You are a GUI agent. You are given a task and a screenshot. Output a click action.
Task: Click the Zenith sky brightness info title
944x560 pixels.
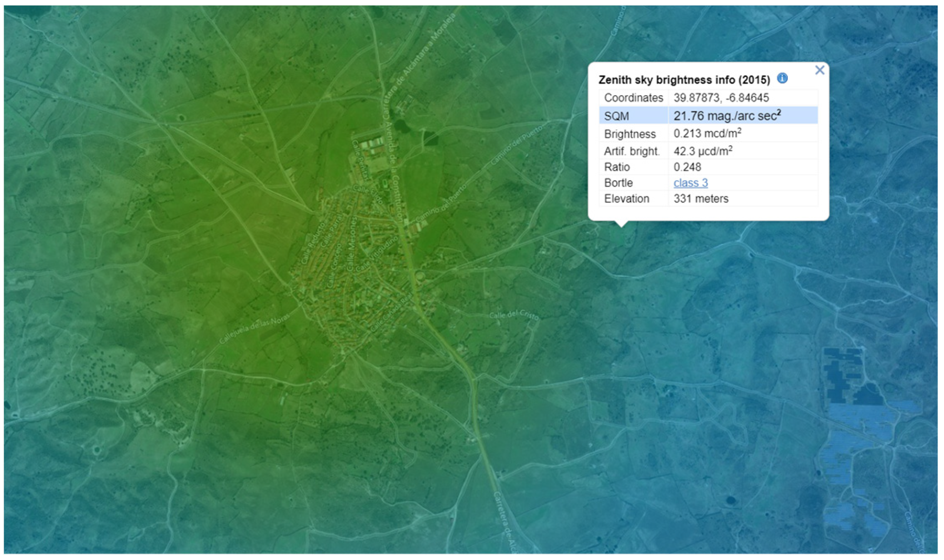(684, 79)
